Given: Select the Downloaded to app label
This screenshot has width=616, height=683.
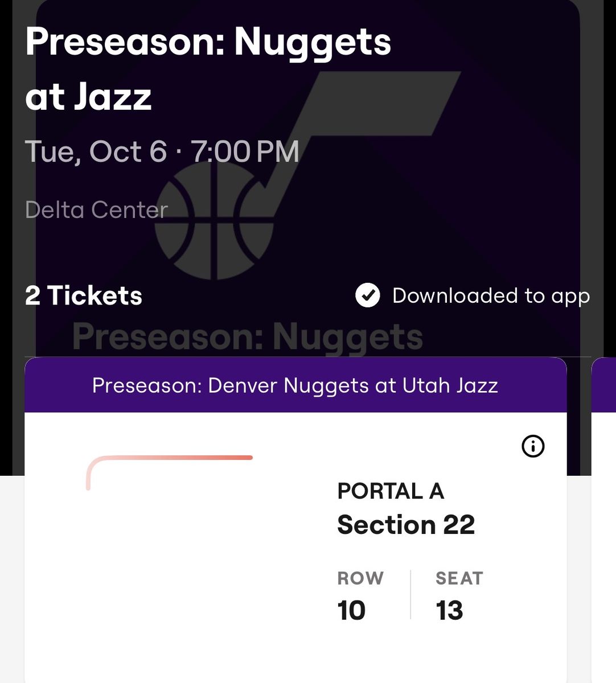Looking at the screenshot, I should (x=491, y=296).
